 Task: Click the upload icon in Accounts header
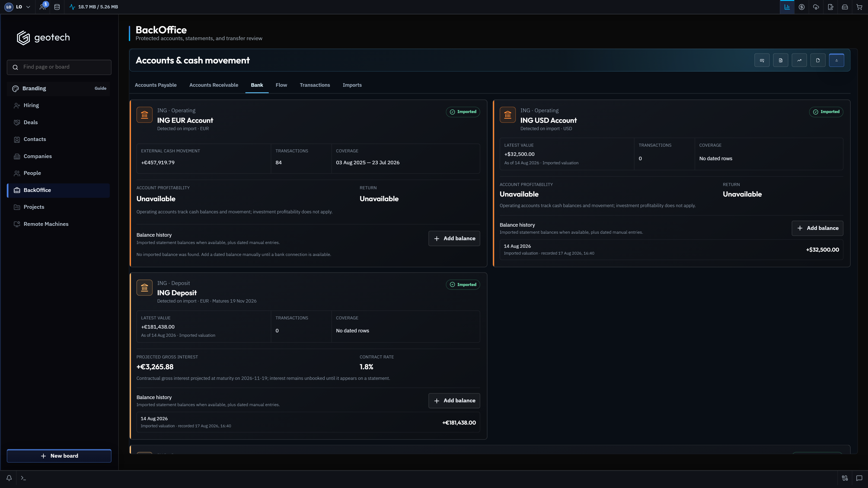point(836,60)
